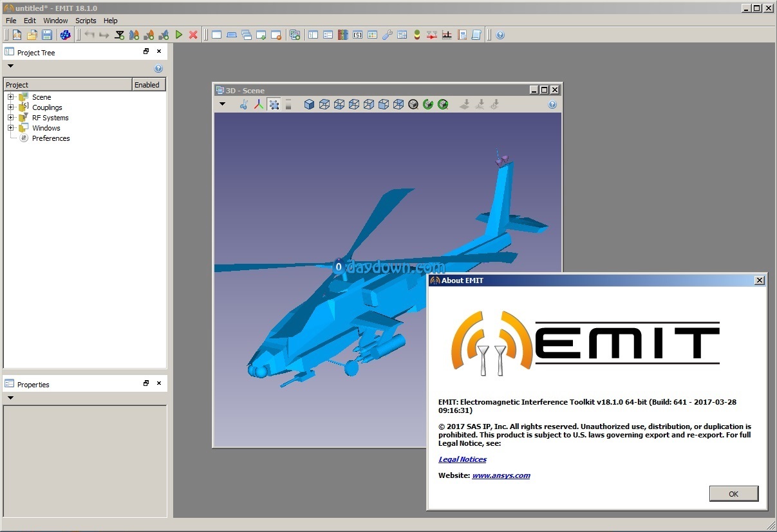Select the solid shaded cube view icon
The image size is (777, 532).
309,104
